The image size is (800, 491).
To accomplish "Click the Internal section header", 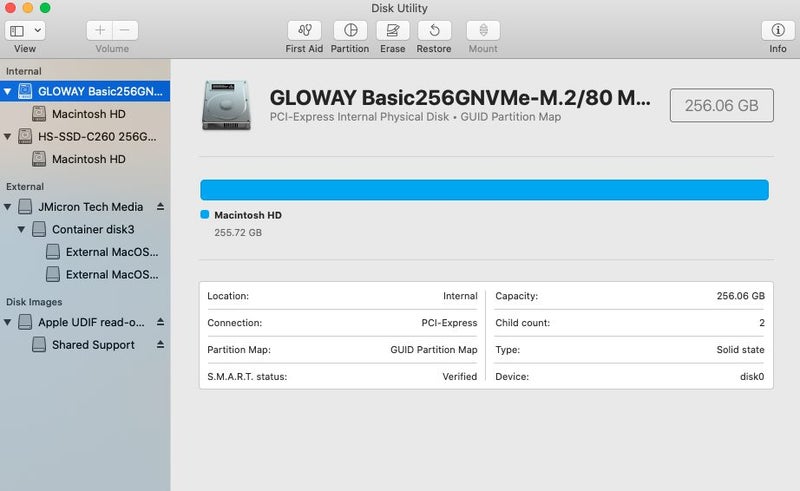I will pos(23,71).
